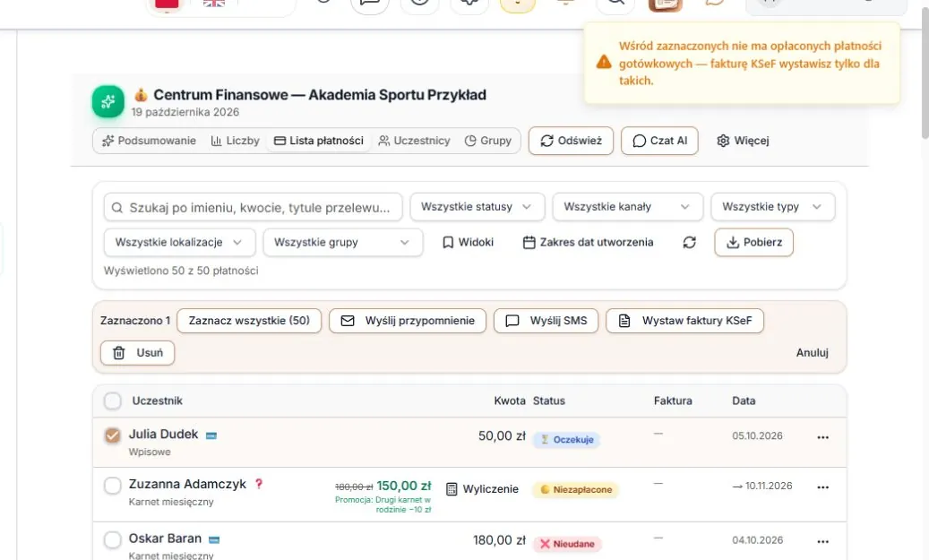Click the warning triangle in the notification

tap(604, 62)
